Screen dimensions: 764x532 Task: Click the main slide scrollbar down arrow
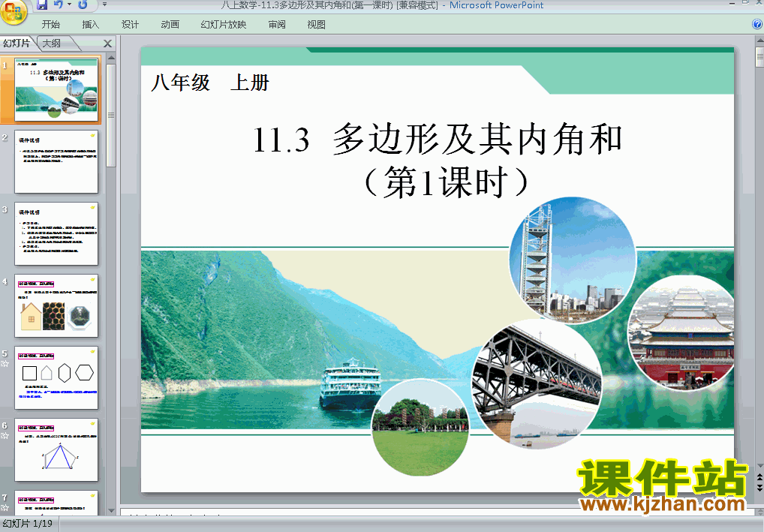[x=759, y=466]
